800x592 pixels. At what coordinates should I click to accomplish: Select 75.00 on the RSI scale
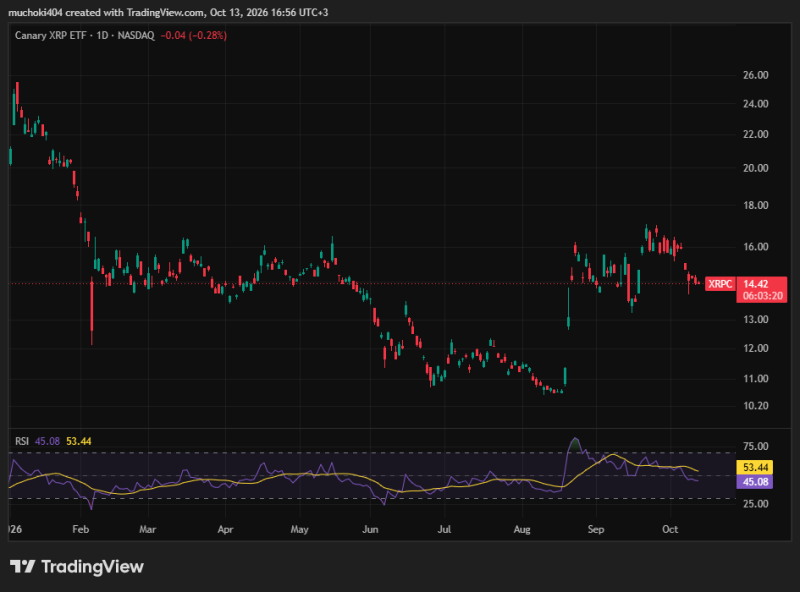(x=756, y=446)
